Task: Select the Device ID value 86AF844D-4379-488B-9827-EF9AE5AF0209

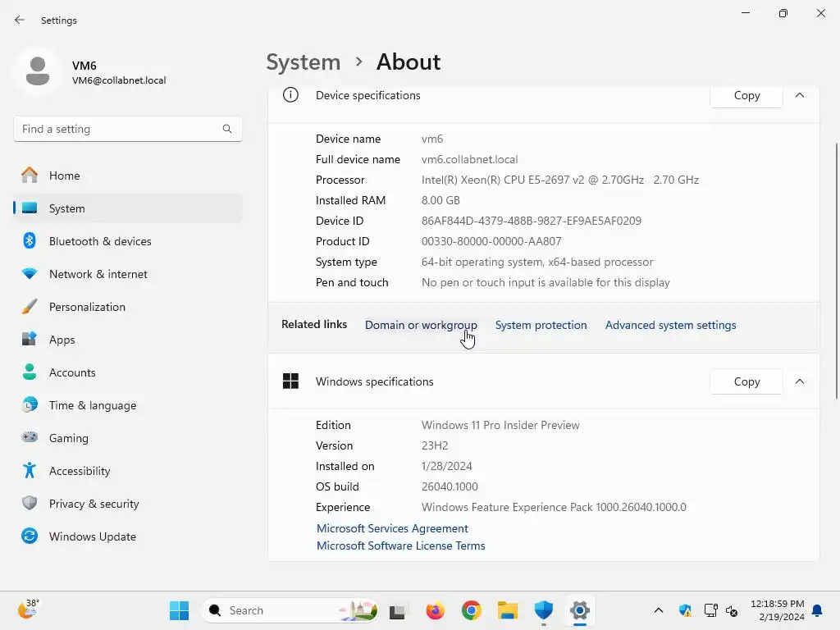Action: [531, 221]
